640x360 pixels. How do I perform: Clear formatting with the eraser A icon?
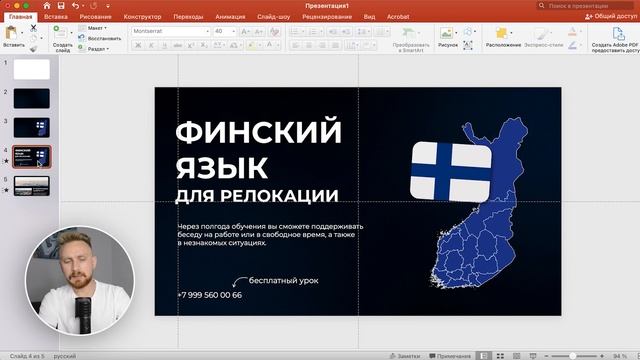click(x=275, y=31)
